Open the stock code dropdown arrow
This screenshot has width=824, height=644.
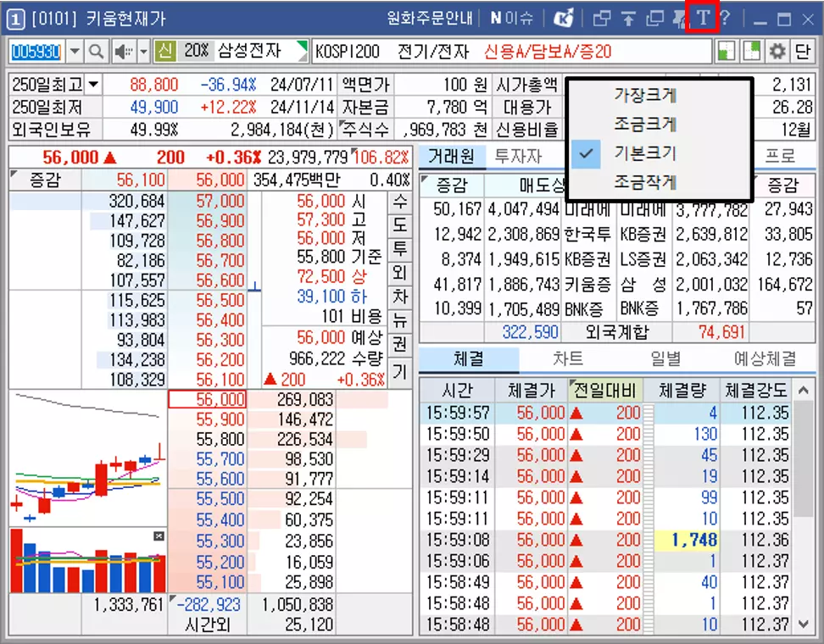[75, 52]
